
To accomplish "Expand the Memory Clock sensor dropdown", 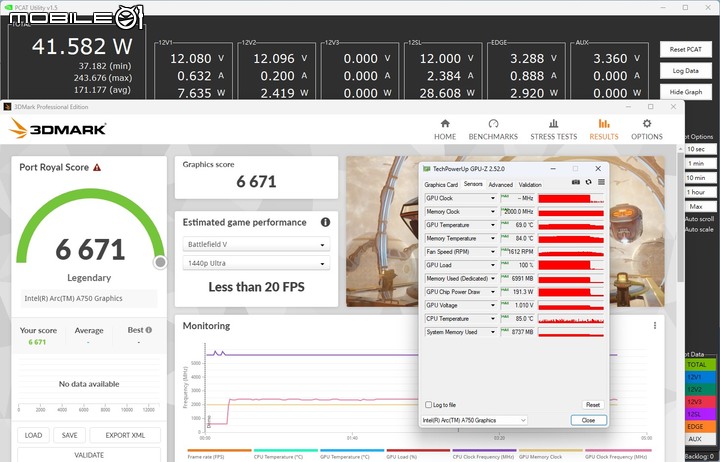I will [493, 212].
